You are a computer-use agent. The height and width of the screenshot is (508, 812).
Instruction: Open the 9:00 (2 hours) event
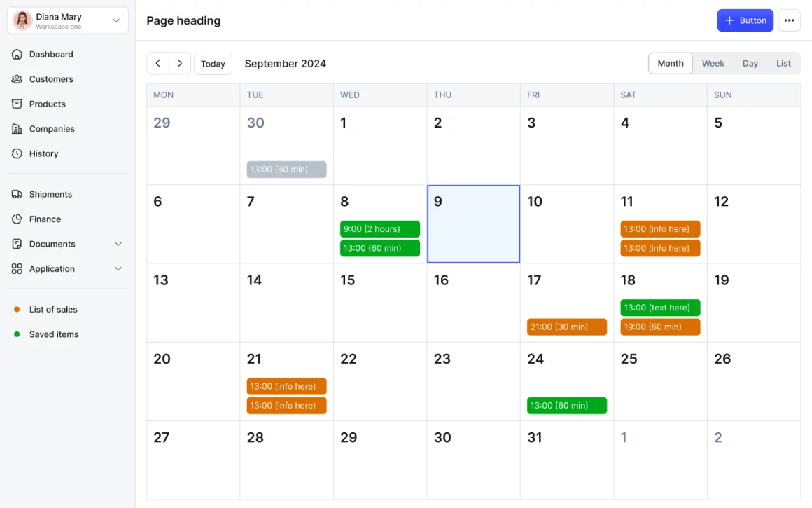point(379,229)
